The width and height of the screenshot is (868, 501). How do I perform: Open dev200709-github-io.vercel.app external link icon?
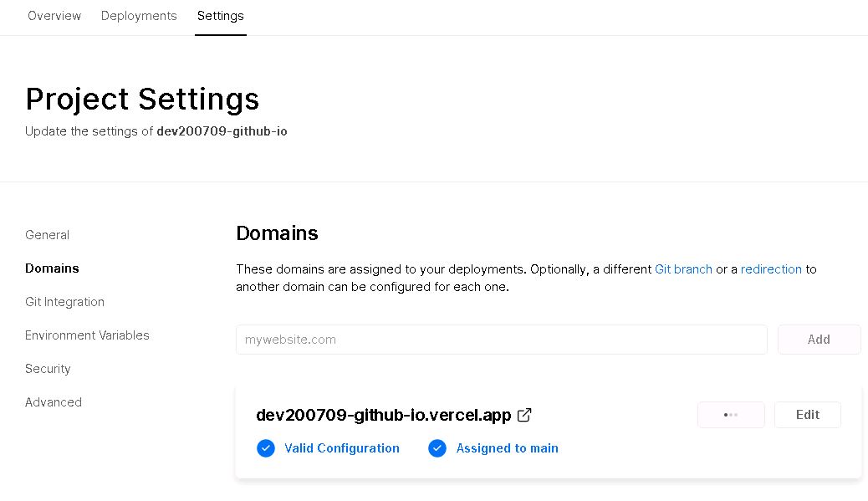524,415
